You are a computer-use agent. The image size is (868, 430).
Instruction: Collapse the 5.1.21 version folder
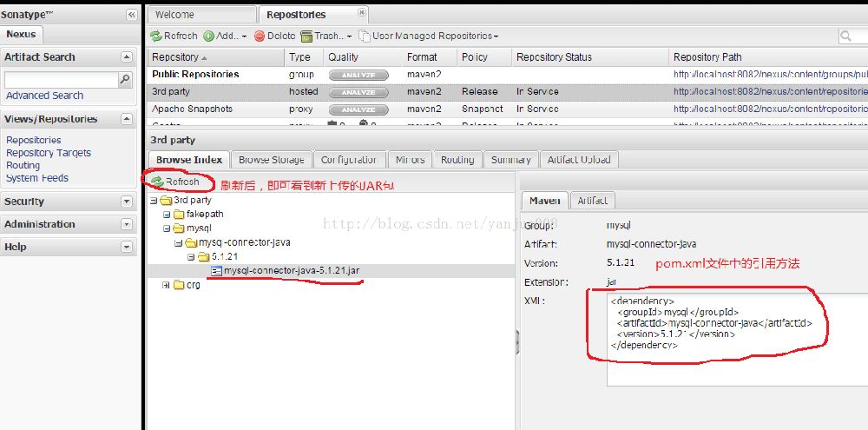[191, 257]
